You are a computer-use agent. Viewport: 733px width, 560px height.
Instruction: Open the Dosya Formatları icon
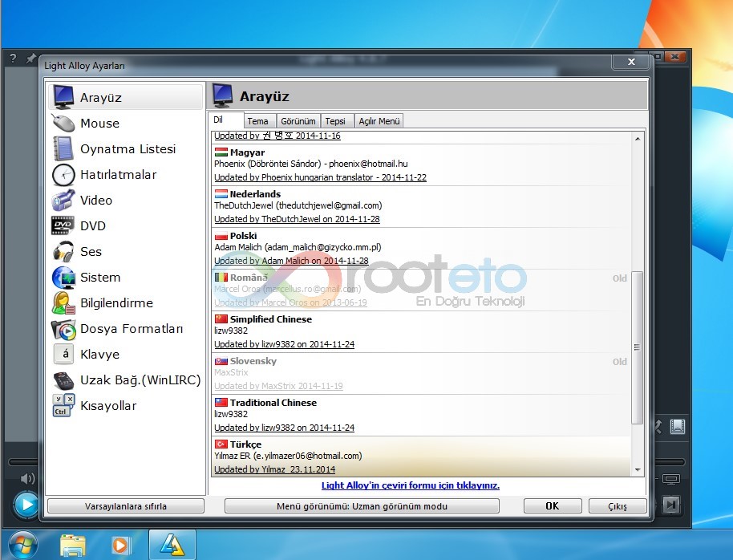coord(63,328)
